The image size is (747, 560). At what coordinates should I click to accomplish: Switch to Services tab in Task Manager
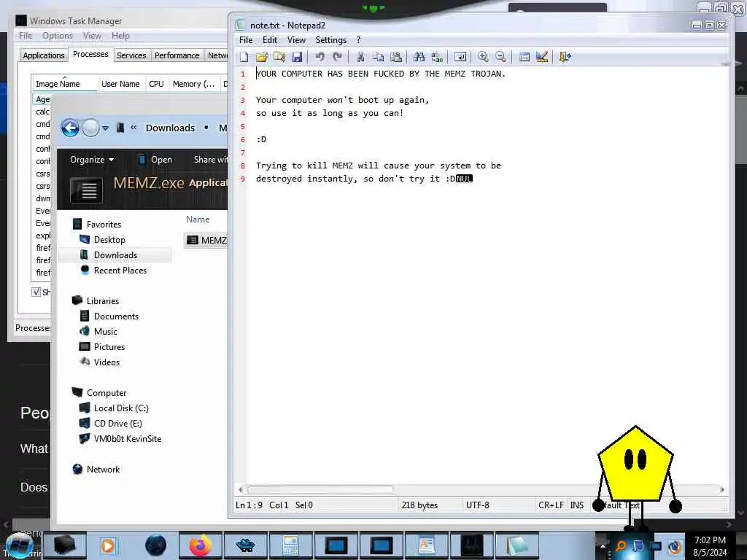pyautogui.click(x=131, y=55)
